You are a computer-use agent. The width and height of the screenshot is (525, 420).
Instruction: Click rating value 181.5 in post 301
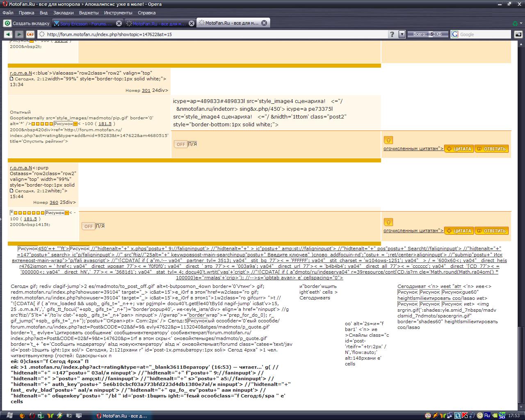pos(105,124)
